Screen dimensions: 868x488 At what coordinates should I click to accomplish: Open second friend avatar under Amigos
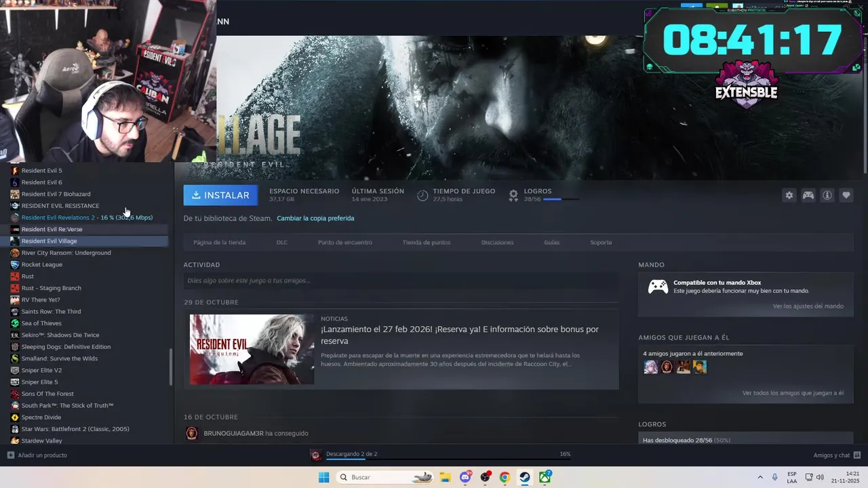pyautogui.click(x=667, y=367)
